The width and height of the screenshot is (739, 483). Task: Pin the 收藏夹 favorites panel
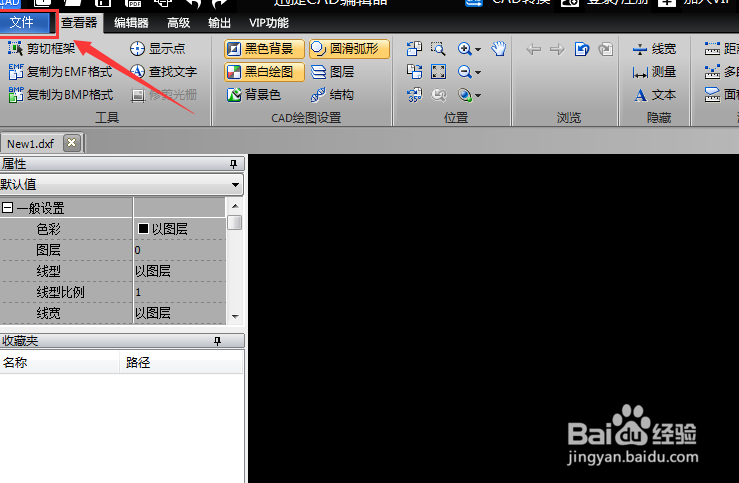[x=217, y=341]
